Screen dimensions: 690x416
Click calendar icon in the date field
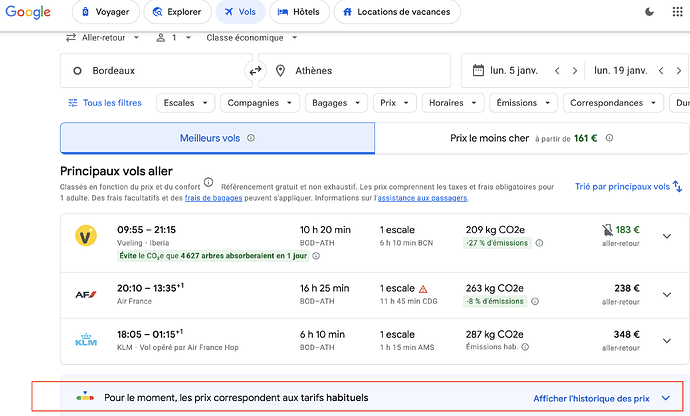[x=478, y=70]
